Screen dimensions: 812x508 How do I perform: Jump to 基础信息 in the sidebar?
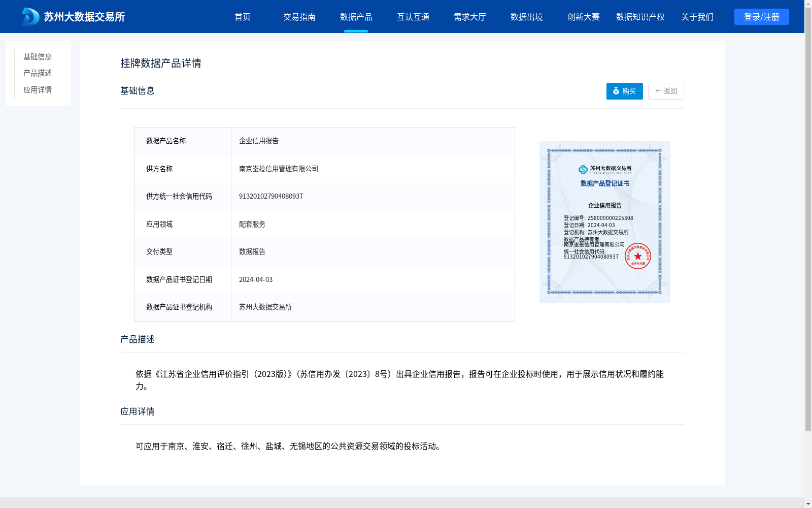tap(38, 56)
